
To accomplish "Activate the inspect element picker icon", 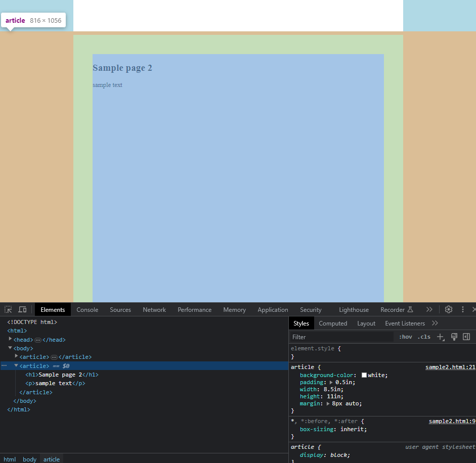I will click(x=8, y=309).
